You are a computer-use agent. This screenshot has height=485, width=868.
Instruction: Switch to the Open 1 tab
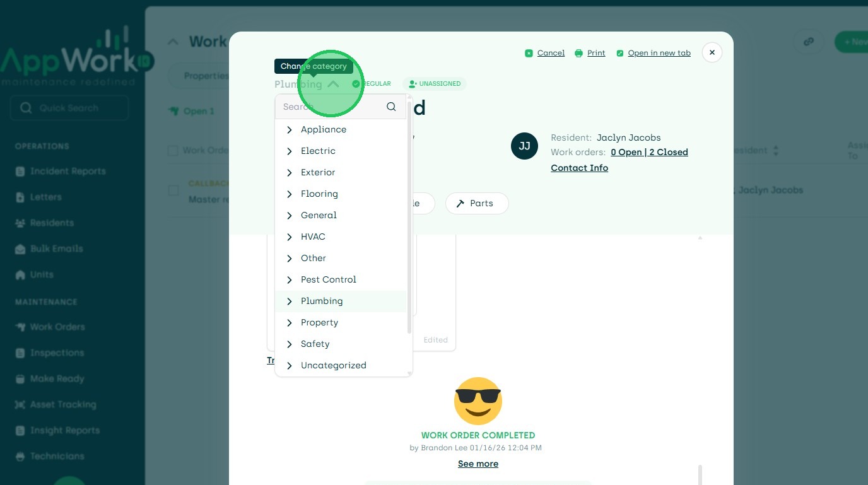point(192,111)
